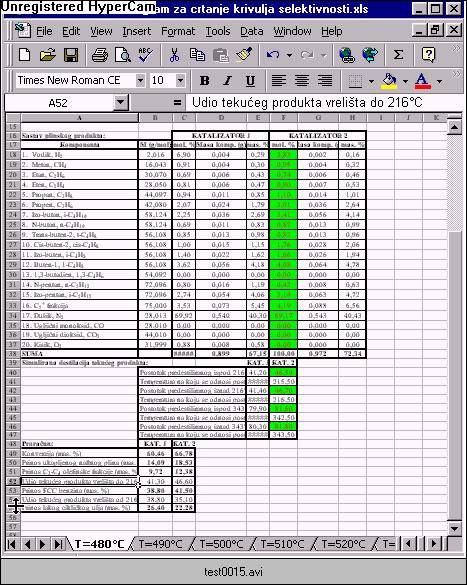Undo the last action with the Undo arrow

click(273, 55)
